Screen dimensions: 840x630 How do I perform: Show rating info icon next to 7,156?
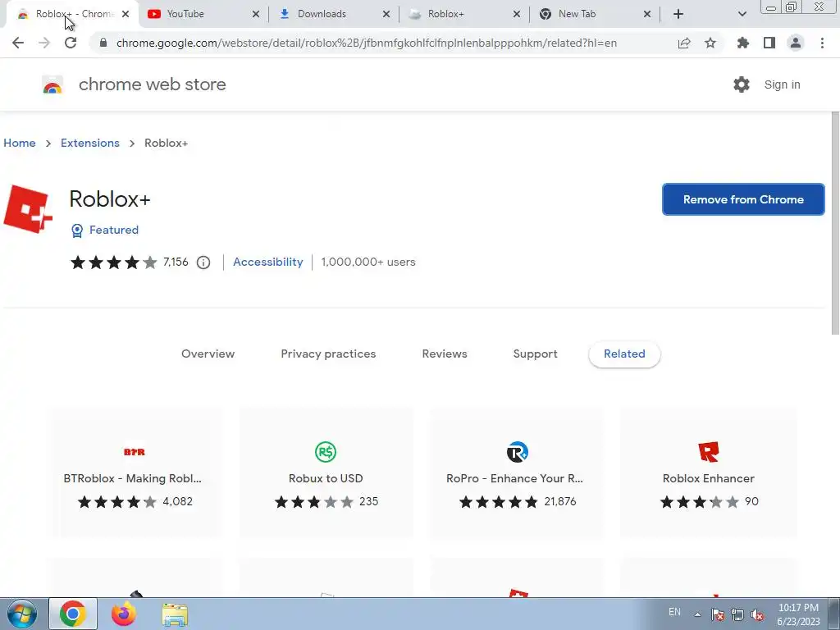(x=203, y=262)
